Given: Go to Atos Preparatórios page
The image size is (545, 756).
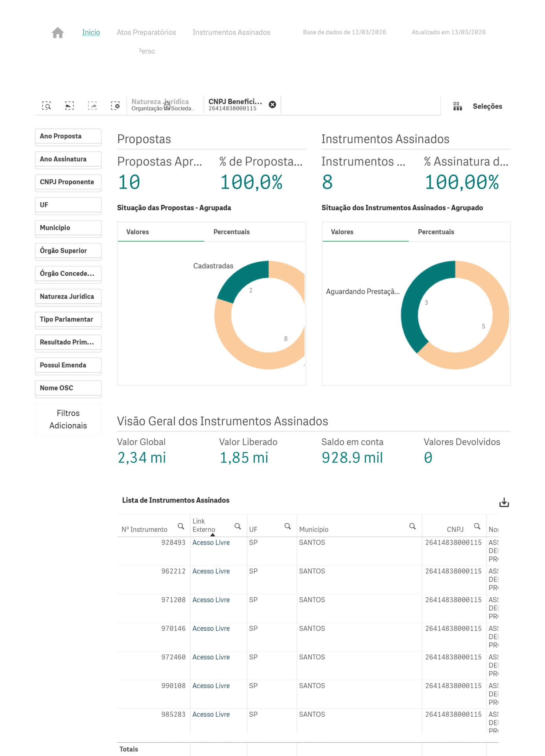Looking at the screenshot, I should pyautogui.click(x=146, y=32).
